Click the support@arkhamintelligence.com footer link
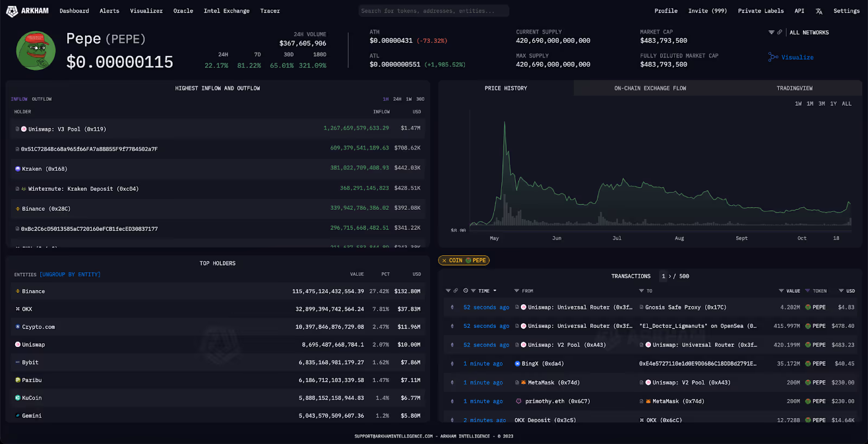The height and width of the screenshot is (444, 868). tap(393, 436)
